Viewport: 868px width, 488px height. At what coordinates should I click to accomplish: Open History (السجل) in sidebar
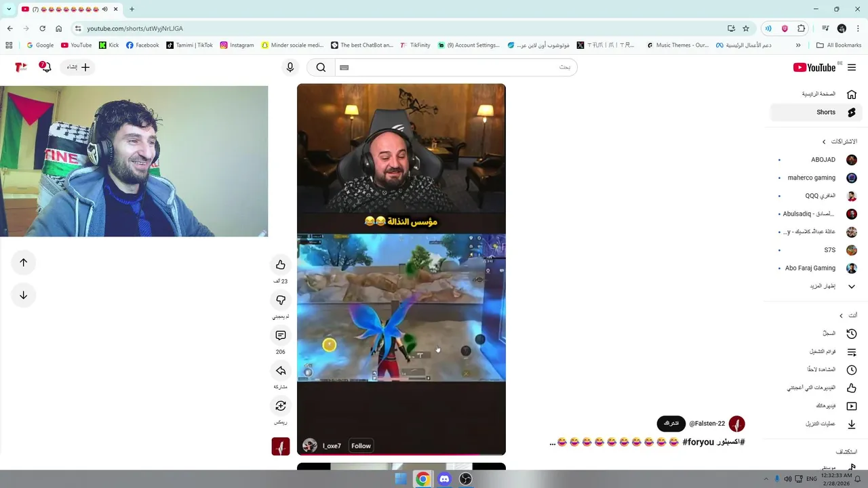pos(817,333)
